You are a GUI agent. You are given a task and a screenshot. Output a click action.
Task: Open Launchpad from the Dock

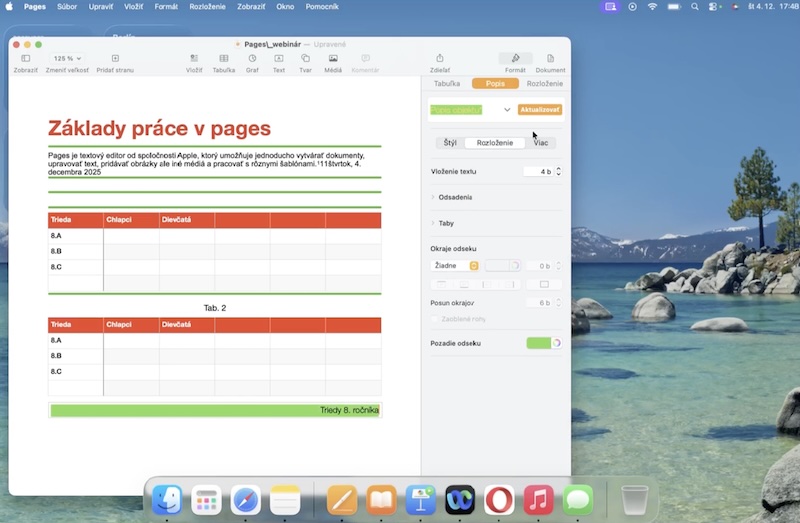tap(206, 500)
